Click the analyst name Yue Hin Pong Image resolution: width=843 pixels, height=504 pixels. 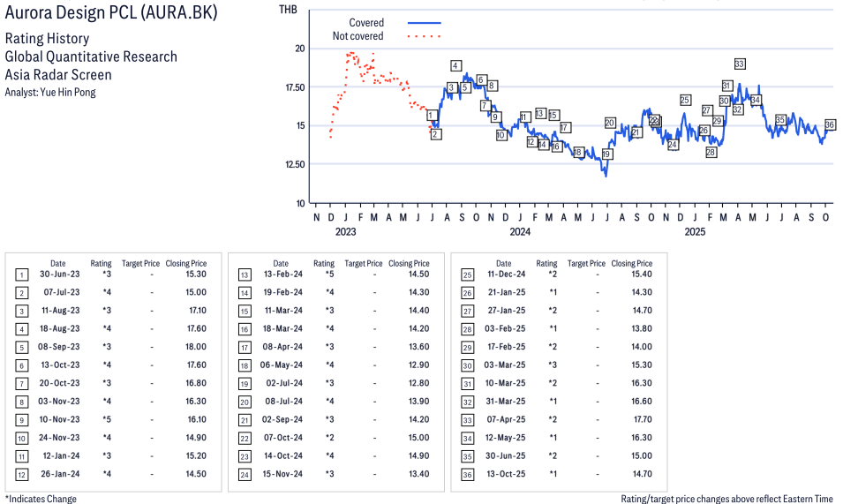click(50, 92)
